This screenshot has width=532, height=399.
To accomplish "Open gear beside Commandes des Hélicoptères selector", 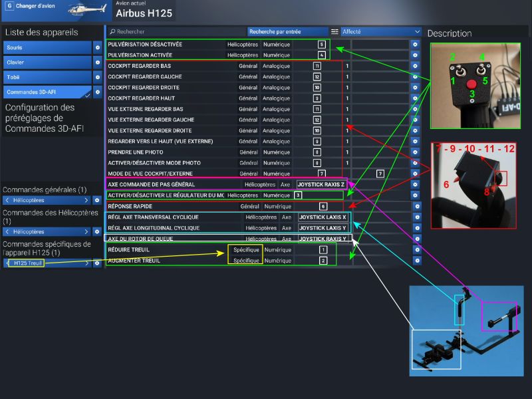I will pyautogui.click(x=97, y=231).
